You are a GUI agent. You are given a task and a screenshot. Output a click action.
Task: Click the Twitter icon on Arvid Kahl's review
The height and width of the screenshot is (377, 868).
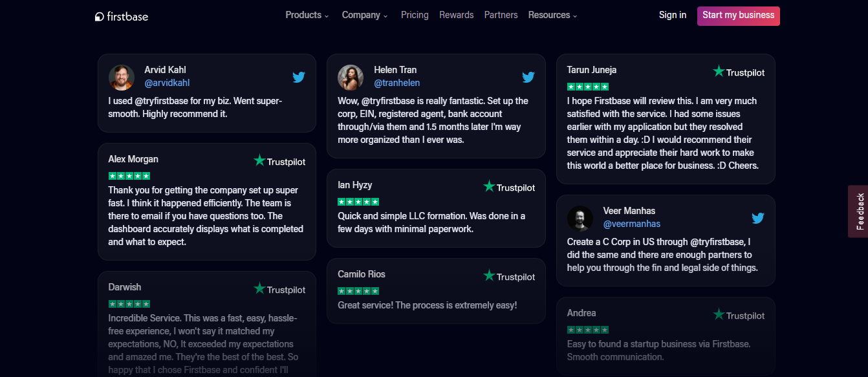click(298, 76)
